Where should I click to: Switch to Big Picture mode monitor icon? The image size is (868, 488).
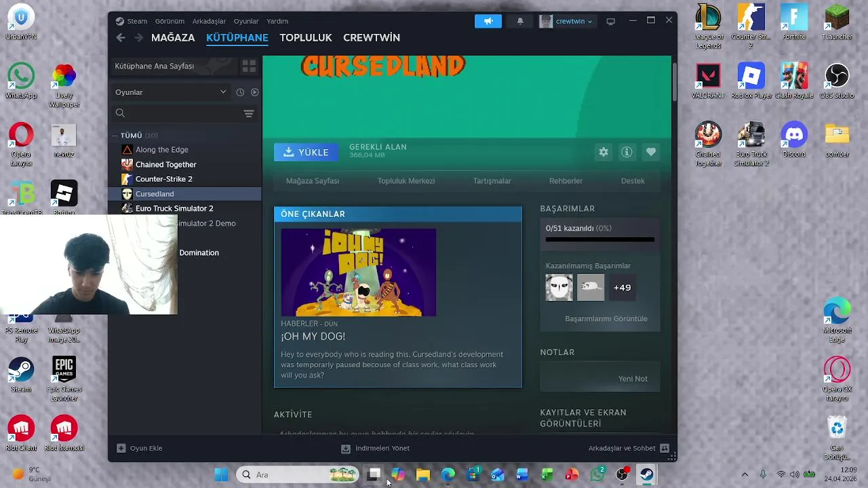click(610, 21)
